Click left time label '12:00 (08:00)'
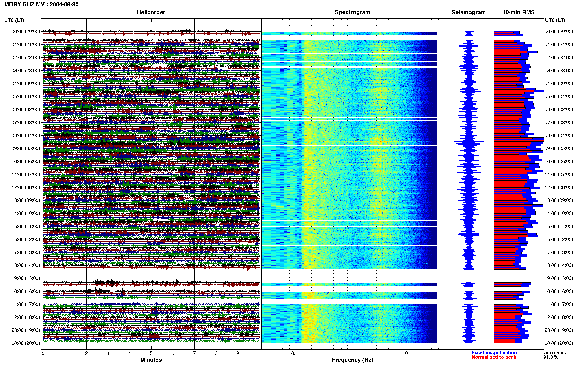This screenshot has width=588, height=368. pyautogui.click(x=26, y=187)
